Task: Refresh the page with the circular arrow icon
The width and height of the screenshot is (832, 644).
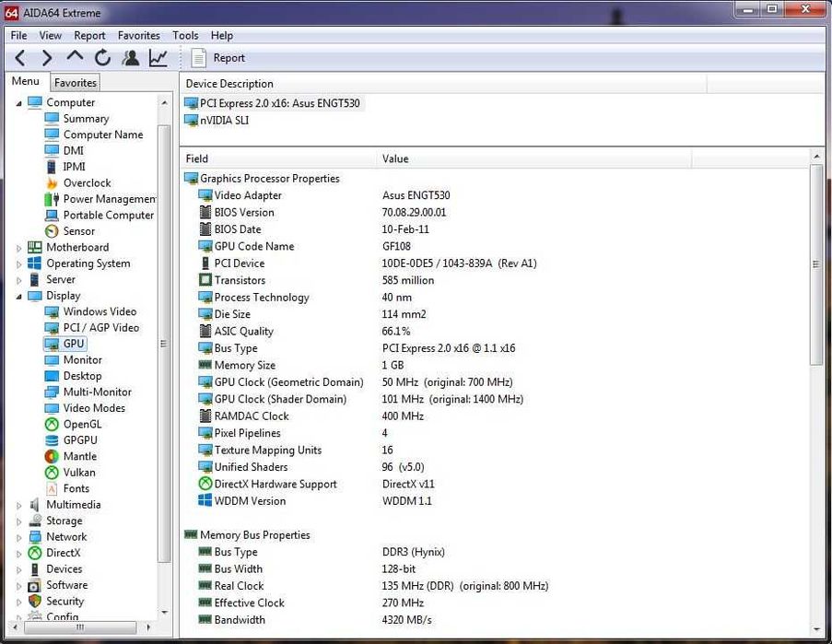Action: coord(103,58)
